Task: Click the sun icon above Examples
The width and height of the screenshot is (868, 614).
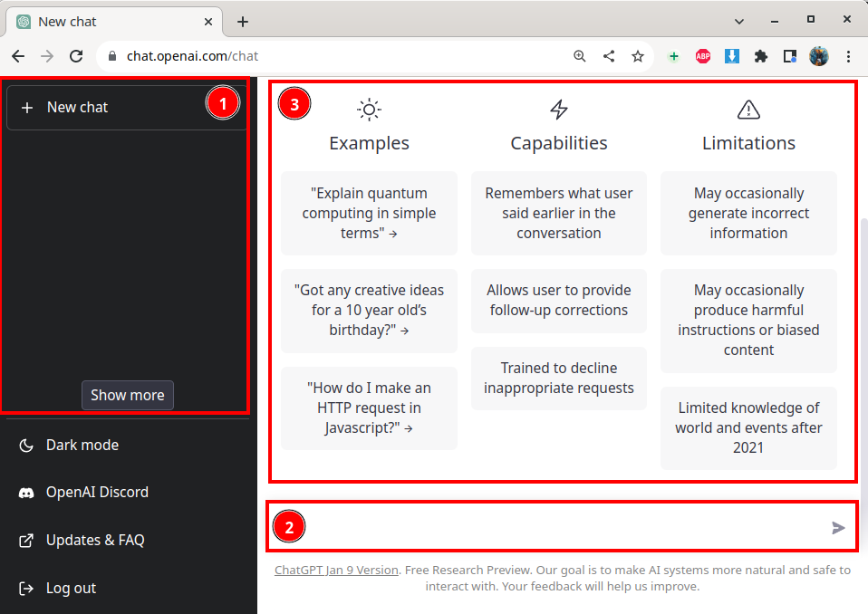Action: click(370, 110)
